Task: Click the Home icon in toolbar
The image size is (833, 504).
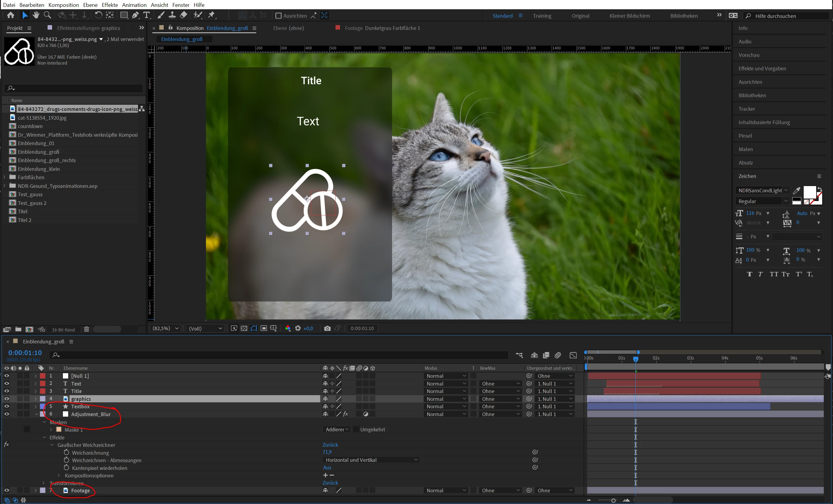Action: tap(10, 15)
